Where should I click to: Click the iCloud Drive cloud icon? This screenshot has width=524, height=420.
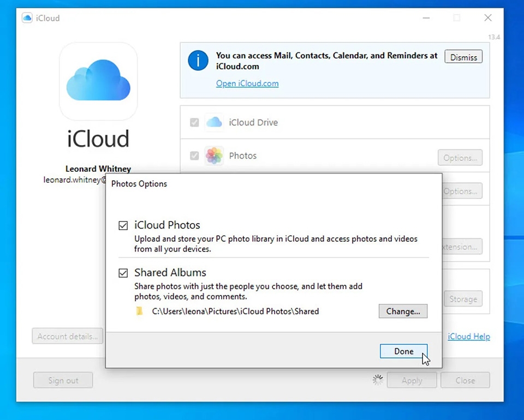[214, 123]
